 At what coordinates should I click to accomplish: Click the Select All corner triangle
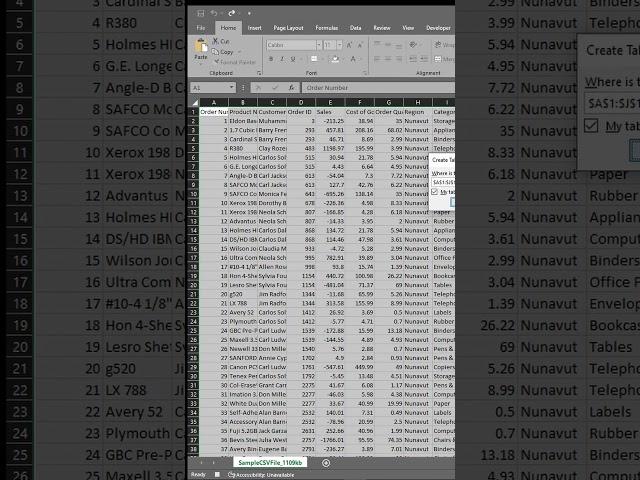tap(195, 102)
